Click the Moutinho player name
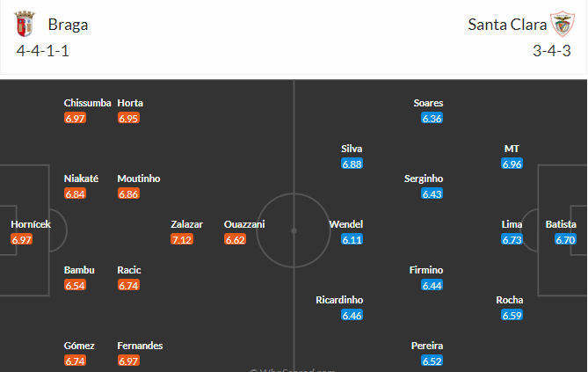The width and height of the screenshot is (588, 372). coord(139,179)
